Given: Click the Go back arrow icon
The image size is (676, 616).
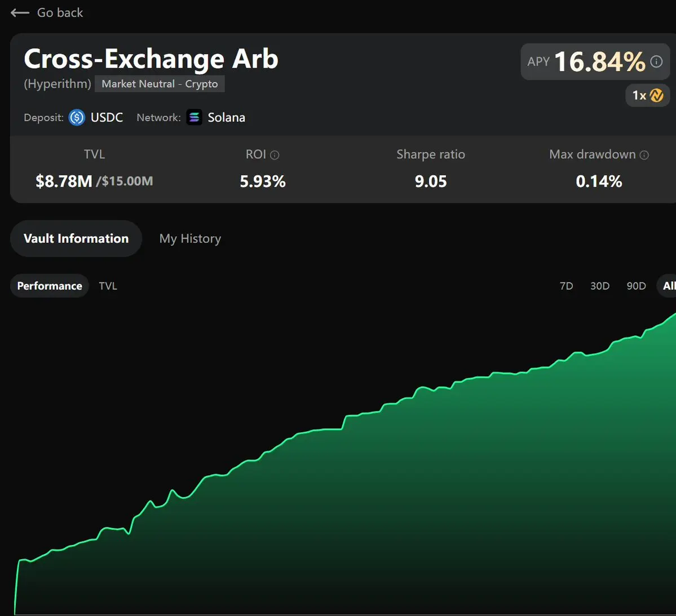Looking at the screenshot, I should [20, 13].
